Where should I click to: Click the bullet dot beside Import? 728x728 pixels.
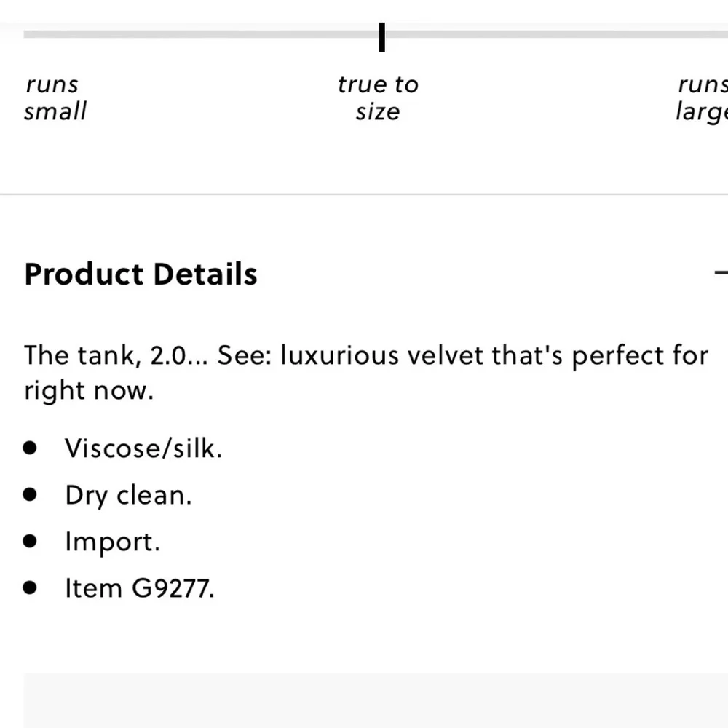point(30,542)
